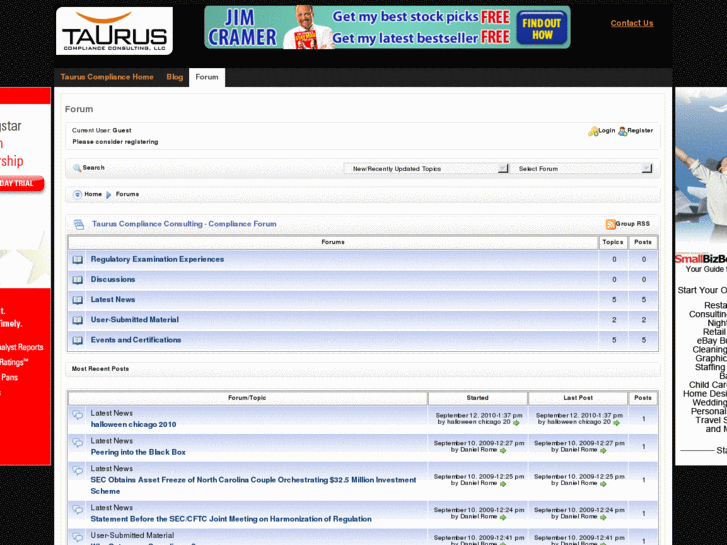This screenshot has width=727, height=545.
Task: Click the topic icon beside Statement Before the SEC/CFTC
Action: (77, 509)
